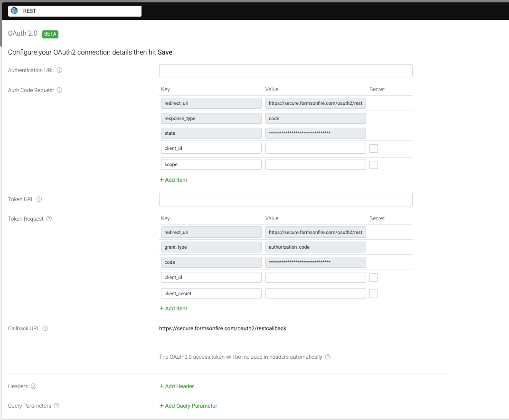Click Add Header link
The width and height of the screenshot is (509, 420).
[x=177, y=386]
